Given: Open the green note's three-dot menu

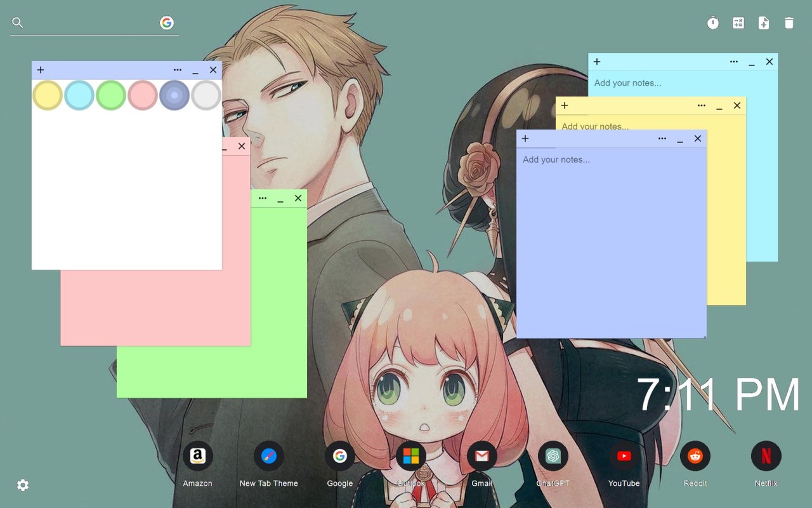Looking at the screenshot, I should (263, 198).
